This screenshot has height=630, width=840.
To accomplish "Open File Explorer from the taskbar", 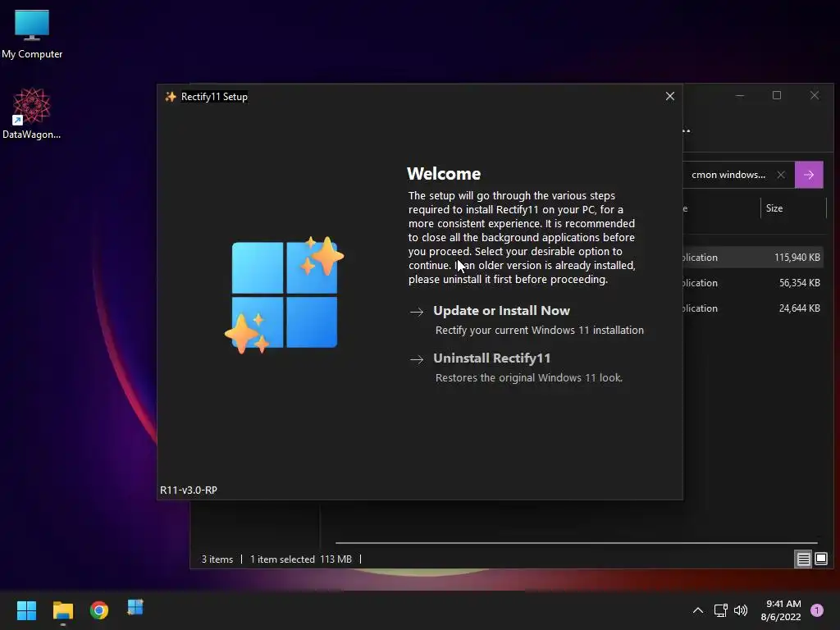I will (62, 610).
